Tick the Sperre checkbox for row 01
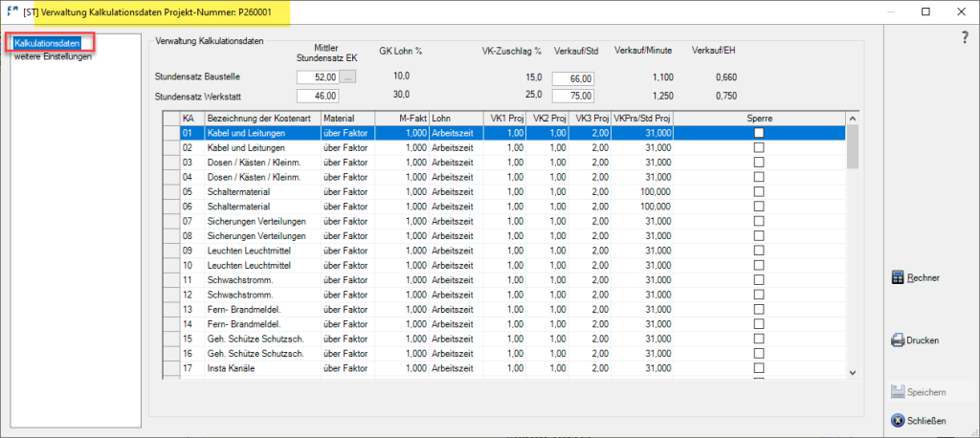 pos(759,133)
